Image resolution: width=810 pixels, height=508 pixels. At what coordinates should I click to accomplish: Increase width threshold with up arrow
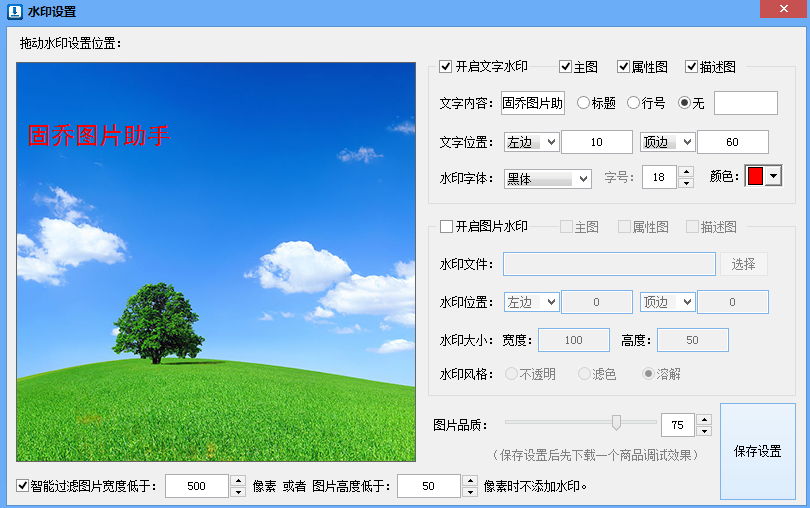pos(238,480)
